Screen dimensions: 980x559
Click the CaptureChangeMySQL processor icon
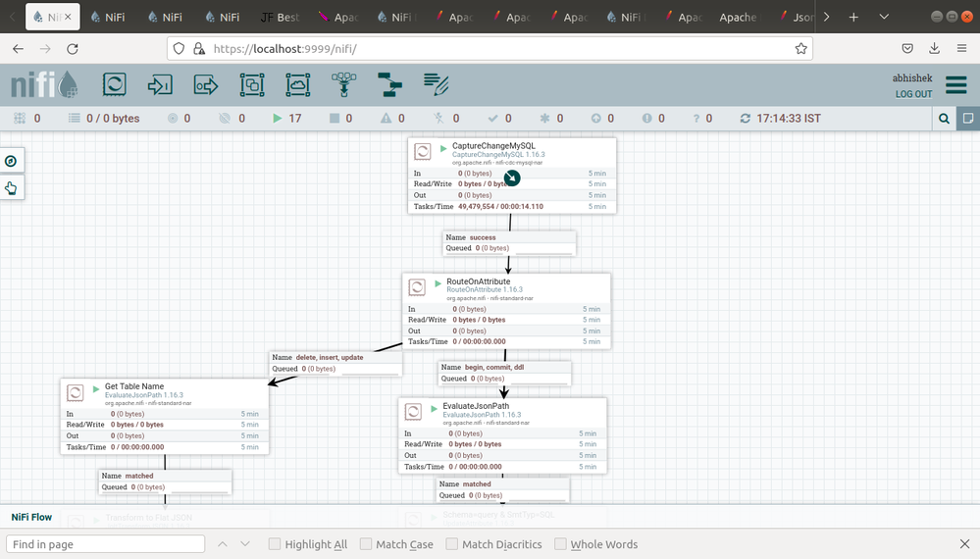[x=423, y=151]
